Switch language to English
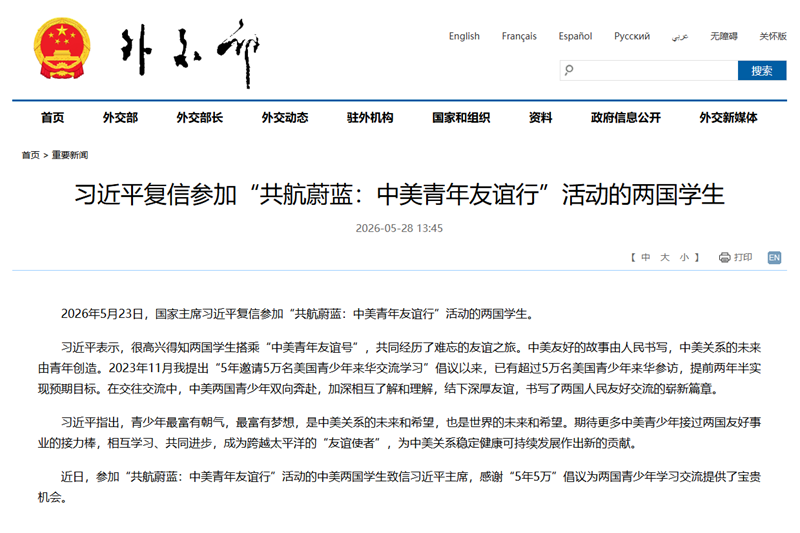 tap(464, 36)
